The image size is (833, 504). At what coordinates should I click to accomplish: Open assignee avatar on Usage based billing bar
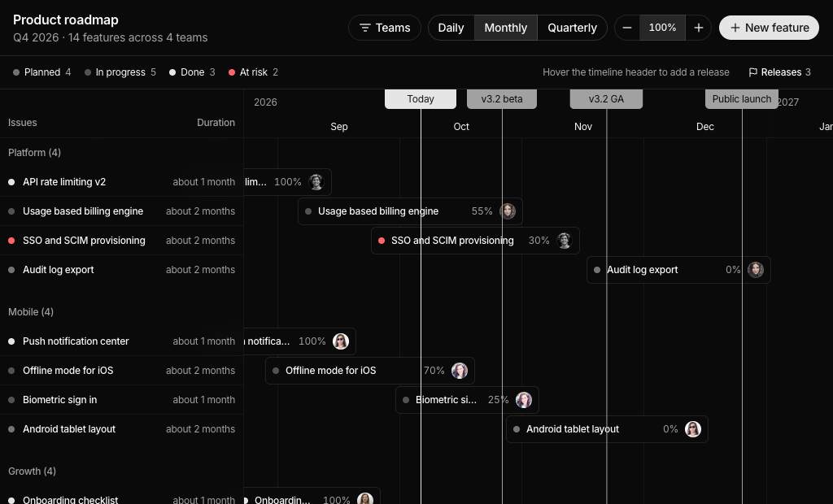click(x=508, y=211)
